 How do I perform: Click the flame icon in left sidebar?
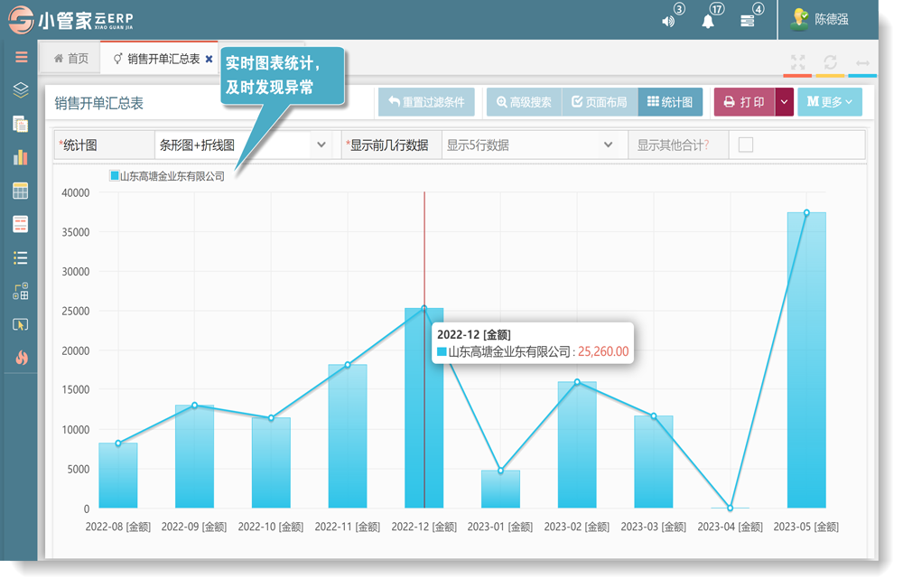coord(21,358)
